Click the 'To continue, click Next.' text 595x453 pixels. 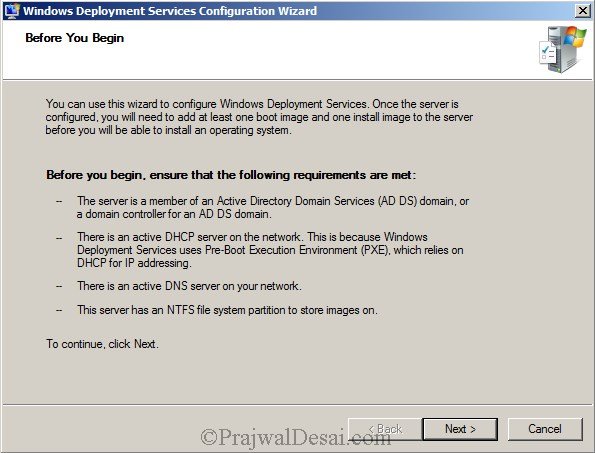click(x=102, y=344)
